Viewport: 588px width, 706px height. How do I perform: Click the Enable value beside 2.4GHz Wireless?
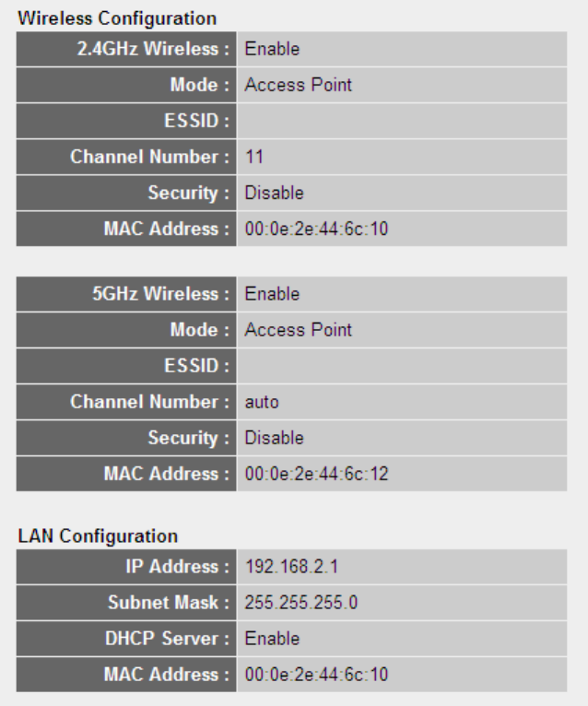click(x=272, y=46)
